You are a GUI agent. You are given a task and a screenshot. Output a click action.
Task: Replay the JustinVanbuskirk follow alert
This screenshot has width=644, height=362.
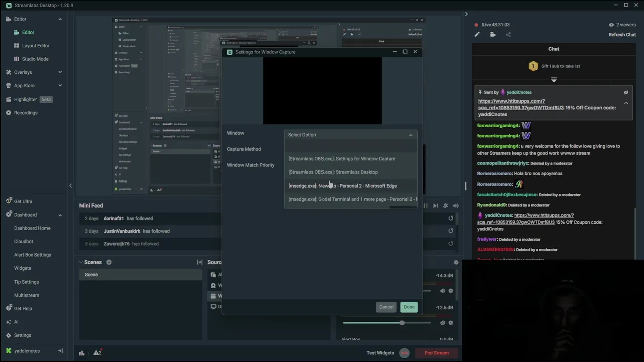451,231
